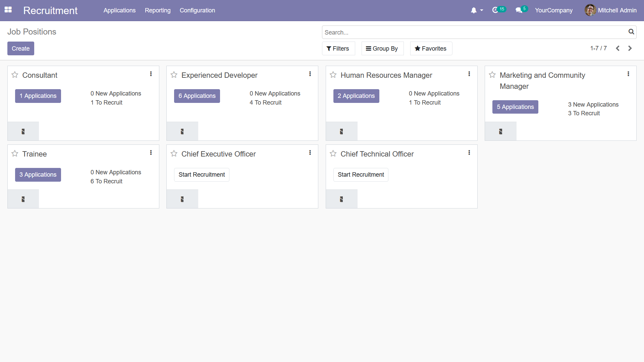Toggle favorite star for Human Resources Manager position
This screenshot has width=644, height=362.
[x=333, y=74]
